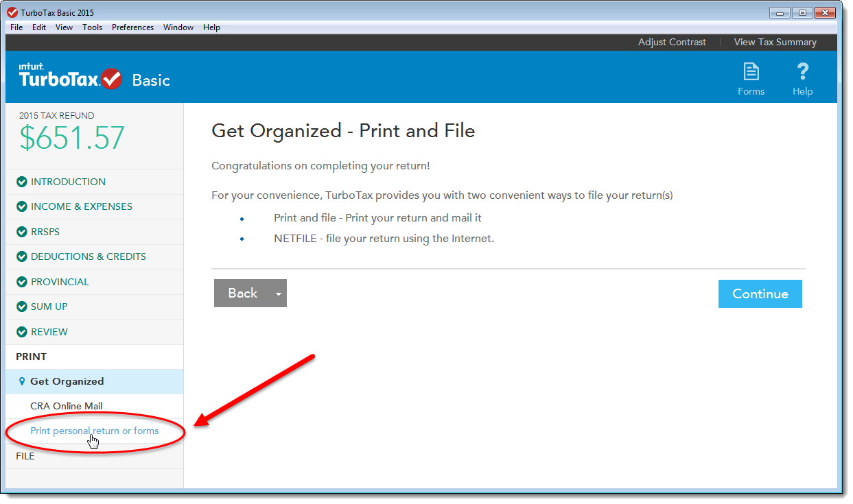Maximize the TurboTax window
Screen dimensions: 853x504
(802, 12)
